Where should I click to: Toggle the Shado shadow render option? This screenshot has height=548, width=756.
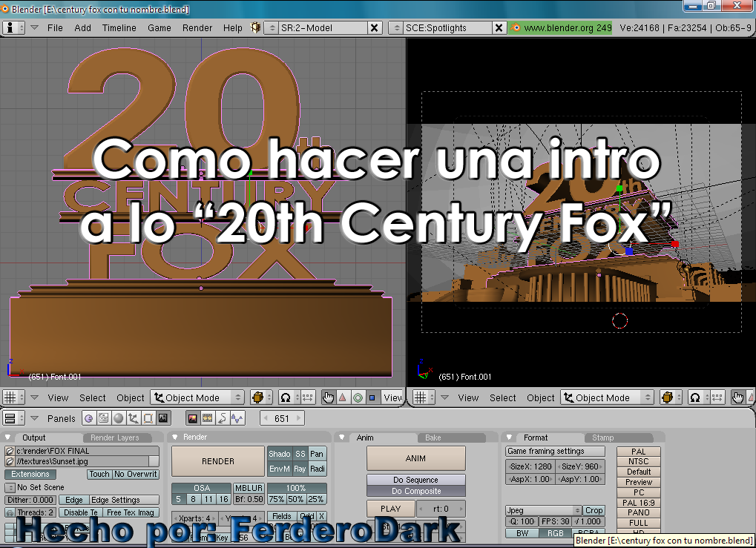pos(280,454)
